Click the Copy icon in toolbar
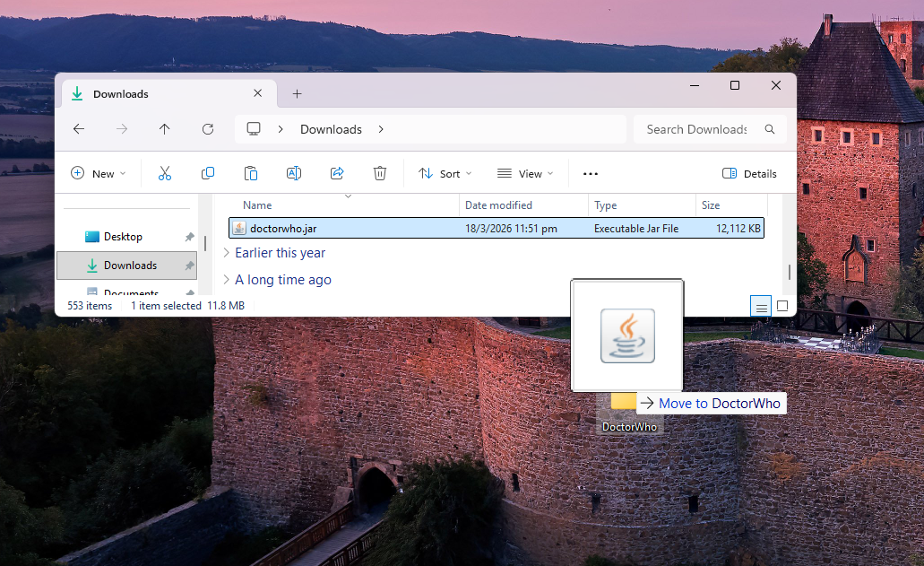 click(x=208, y=173)
